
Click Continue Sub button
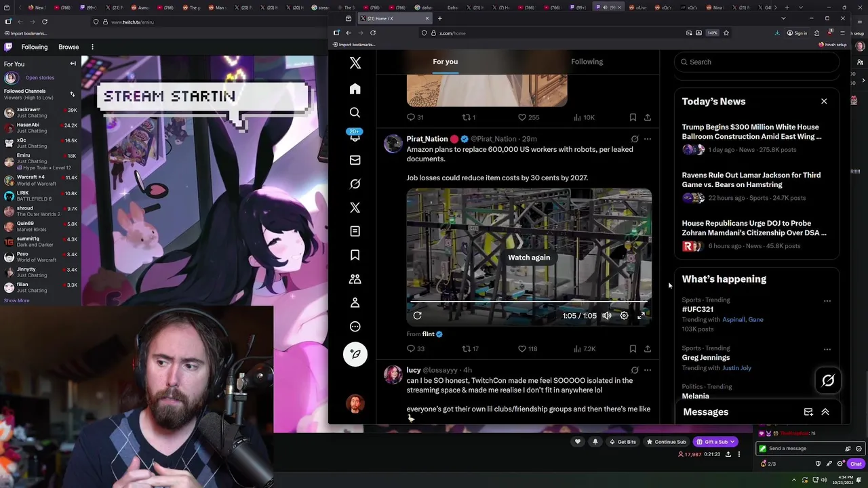[x=667, y=442]
